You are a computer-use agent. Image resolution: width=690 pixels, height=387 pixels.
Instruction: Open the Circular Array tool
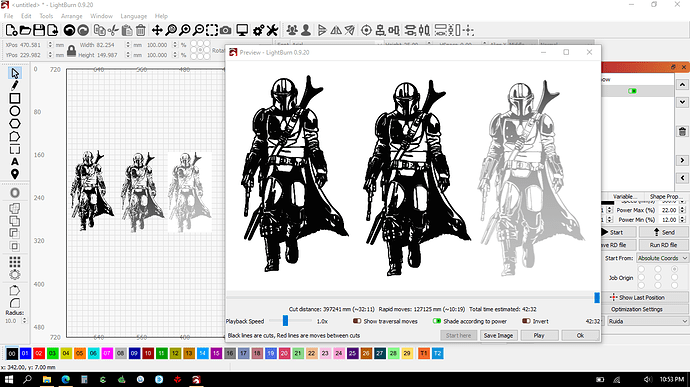click(x=15, y=275)
